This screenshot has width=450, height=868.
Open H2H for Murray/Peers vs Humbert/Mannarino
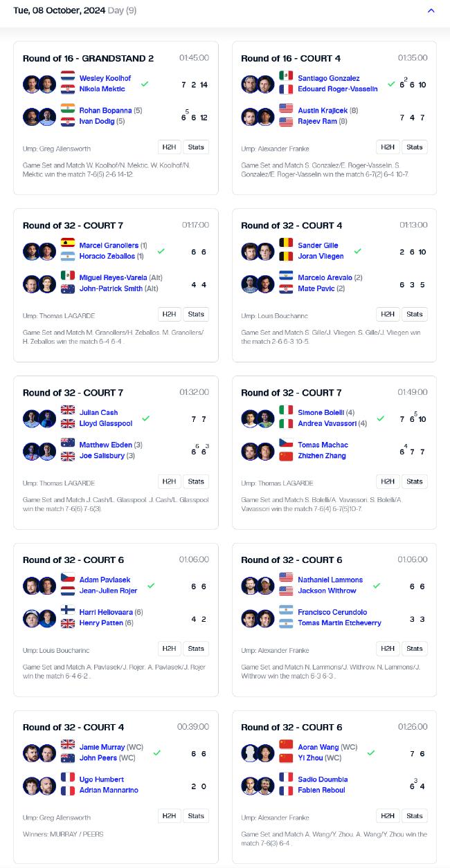[x=169, y=816]
